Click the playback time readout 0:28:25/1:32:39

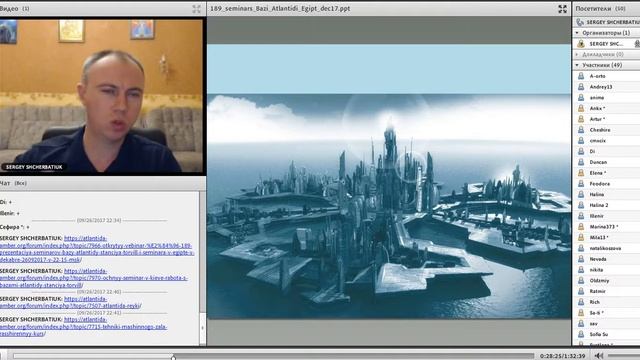562,356
